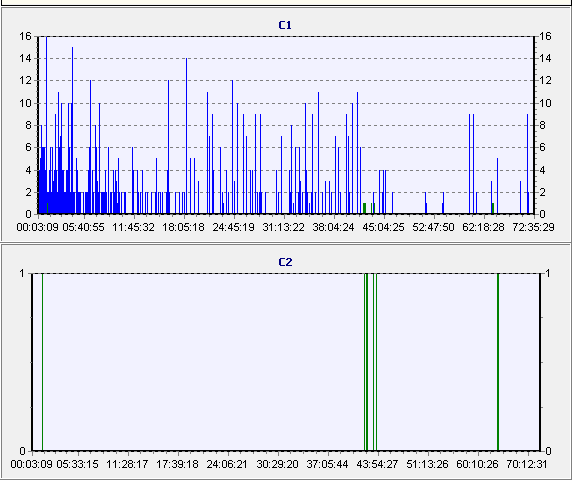Click the 31:13:22 time label under C1
Screen dimensions: 572x480
coord(283,227)
